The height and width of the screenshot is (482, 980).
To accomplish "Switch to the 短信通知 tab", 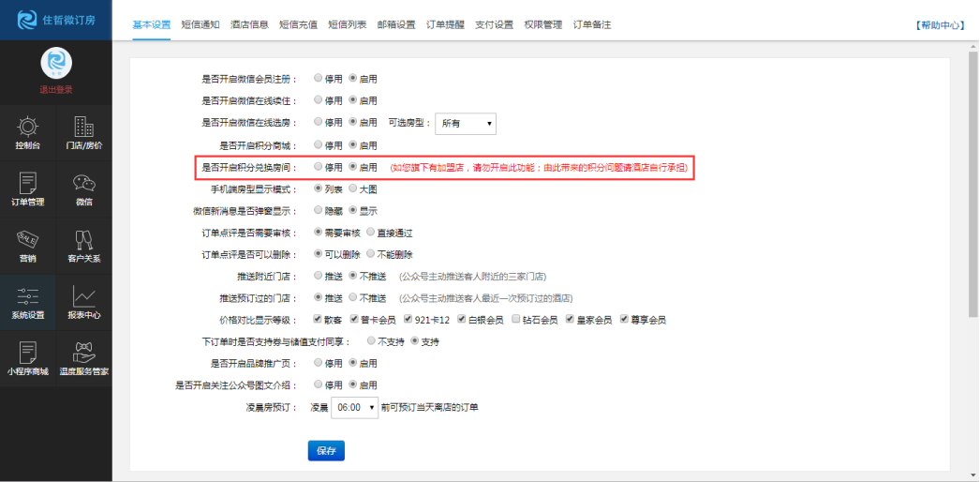I will (200, 25).
